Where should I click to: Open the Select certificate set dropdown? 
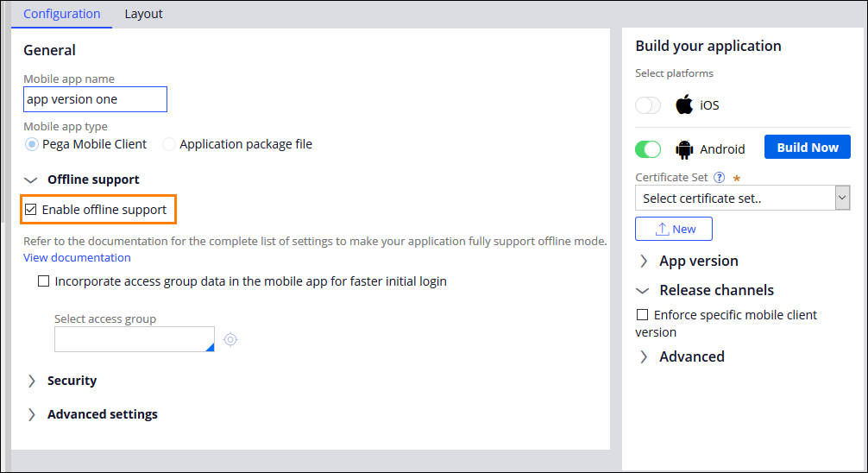click(743, 199)
